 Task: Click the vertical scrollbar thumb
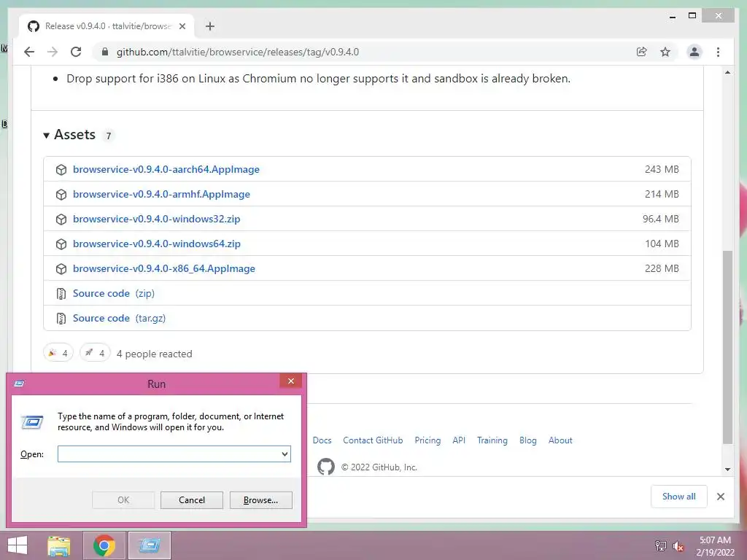(x=727, y=347)
